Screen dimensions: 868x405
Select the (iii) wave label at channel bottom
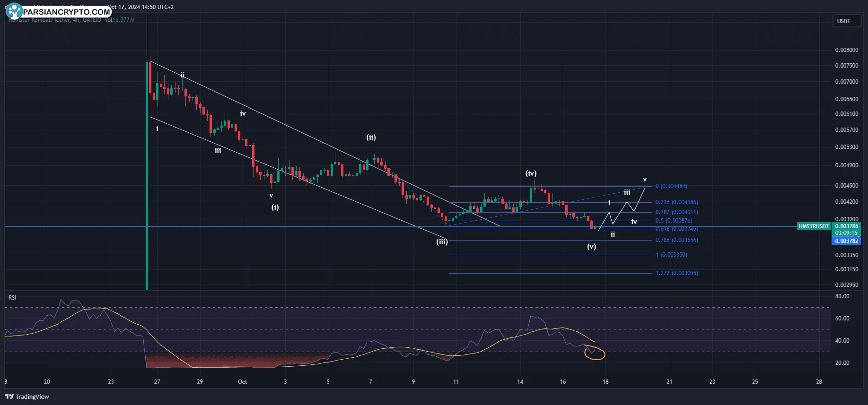point(442,242)
